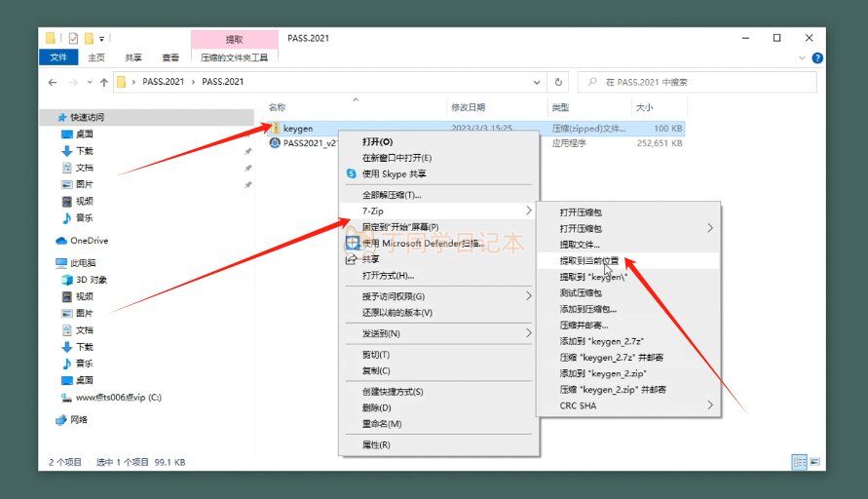Viewport: 868px width, 499px height.
Task: Expand the 授予访问权限(G) submenu arrow
Action: [529, 295]
